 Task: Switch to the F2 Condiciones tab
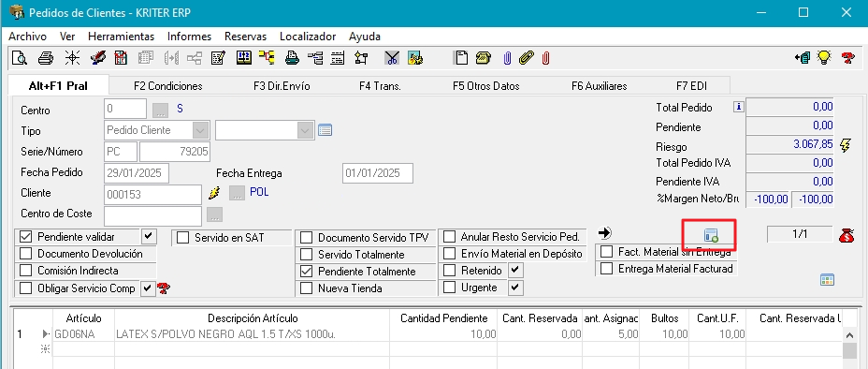pos(168,86)
